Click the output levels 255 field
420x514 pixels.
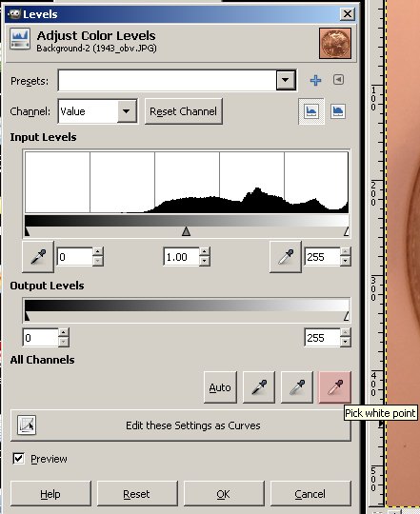point(322,338)
